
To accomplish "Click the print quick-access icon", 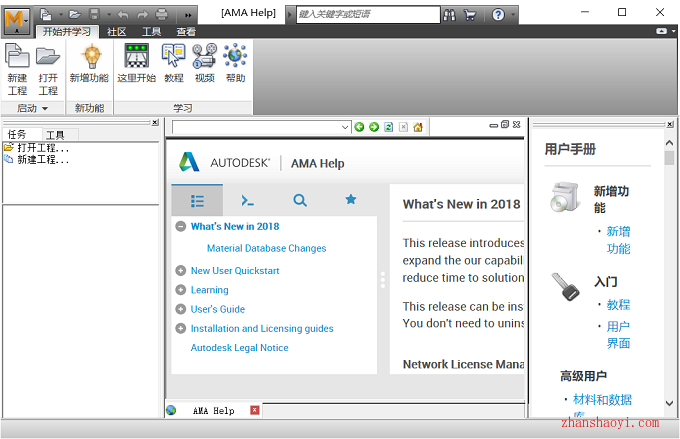I will (x=162, y=15).
